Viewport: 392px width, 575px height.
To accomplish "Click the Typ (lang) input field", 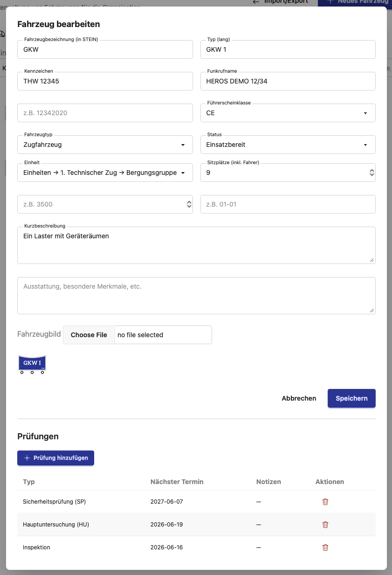I will (288, 49).
